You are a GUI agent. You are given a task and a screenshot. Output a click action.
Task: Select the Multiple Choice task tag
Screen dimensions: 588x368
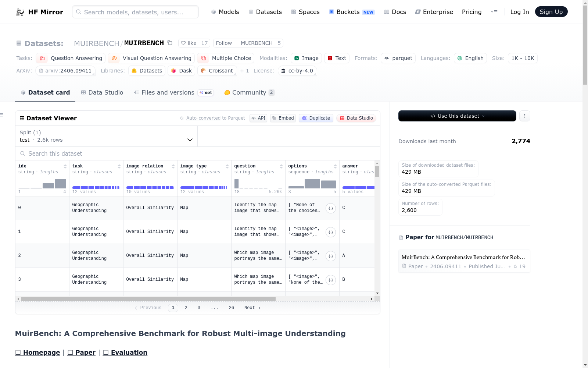click(x=226, y=58)
